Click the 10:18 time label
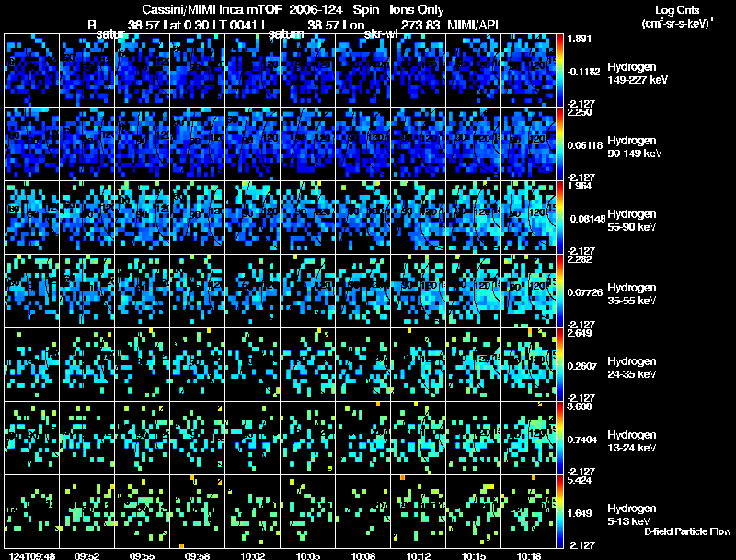 pyautogui.click(x=528, y=555)
